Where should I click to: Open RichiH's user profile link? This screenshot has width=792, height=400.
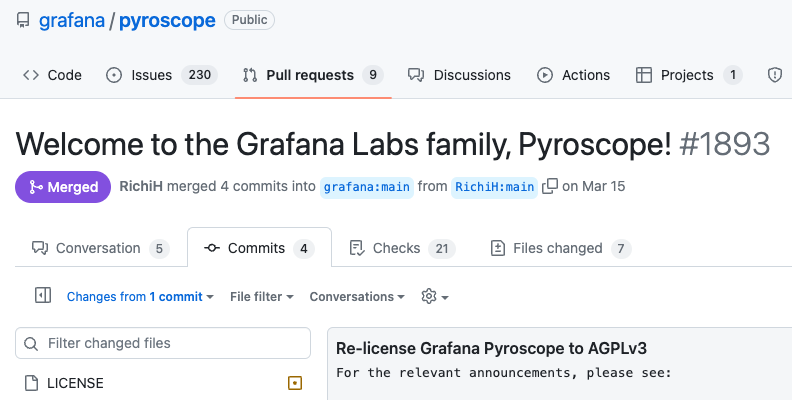(141, 186)
